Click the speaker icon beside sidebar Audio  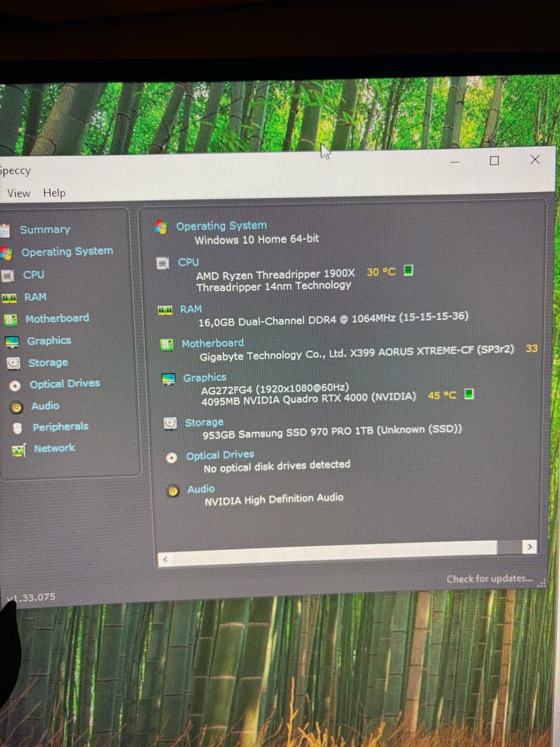[x=16, y=407]
